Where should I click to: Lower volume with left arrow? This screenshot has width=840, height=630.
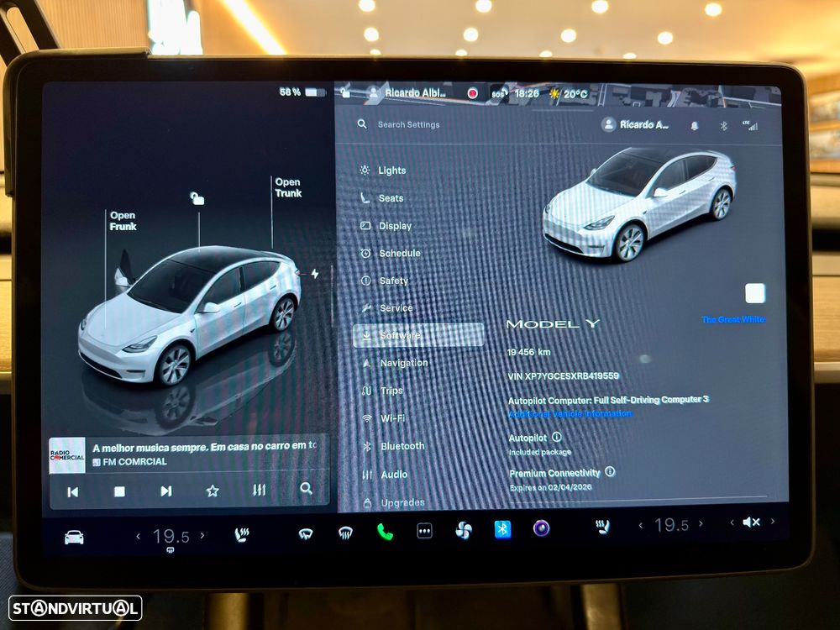[732, 522]
